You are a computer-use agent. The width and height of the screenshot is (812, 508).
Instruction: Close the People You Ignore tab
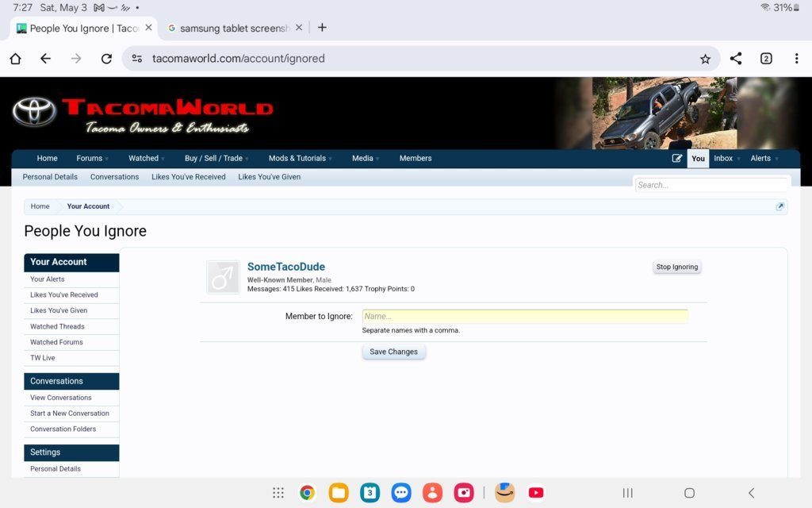click(148, 28)
